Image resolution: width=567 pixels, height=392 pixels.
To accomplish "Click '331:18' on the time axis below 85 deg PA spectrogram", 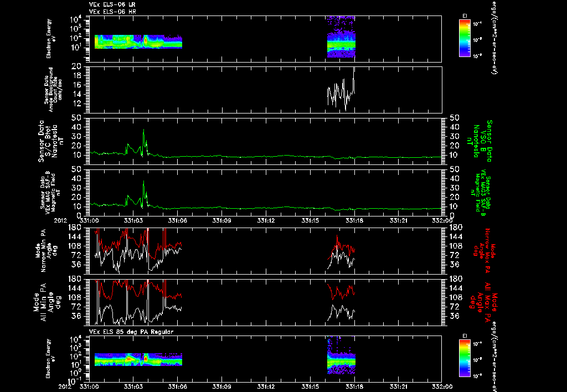I will tap(354, 386).
